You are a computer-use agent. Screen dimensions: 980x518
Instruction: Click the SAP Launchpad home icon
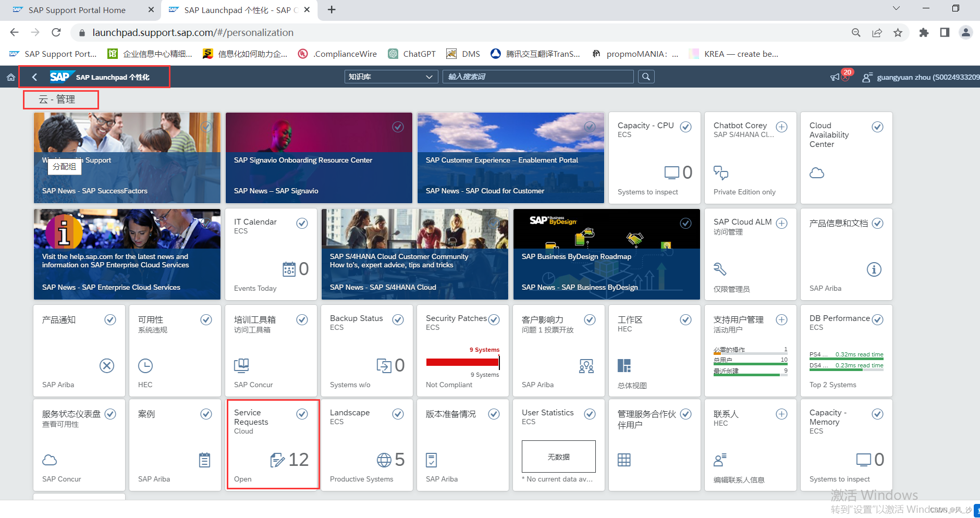(x=10, y=77)
